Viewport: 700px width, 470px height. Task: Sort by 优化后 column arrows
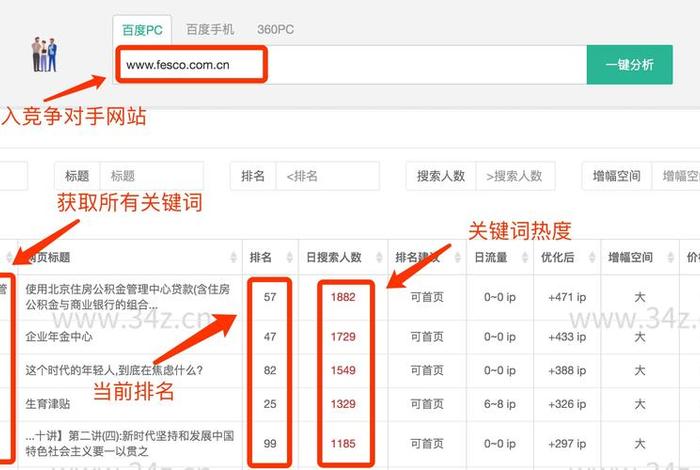click(592, 257)
